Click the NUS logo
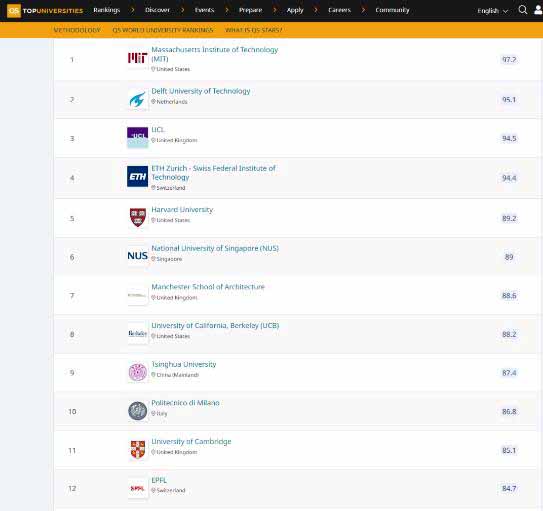The width and height of the screenshot is (543, 511). click(137, 256)
